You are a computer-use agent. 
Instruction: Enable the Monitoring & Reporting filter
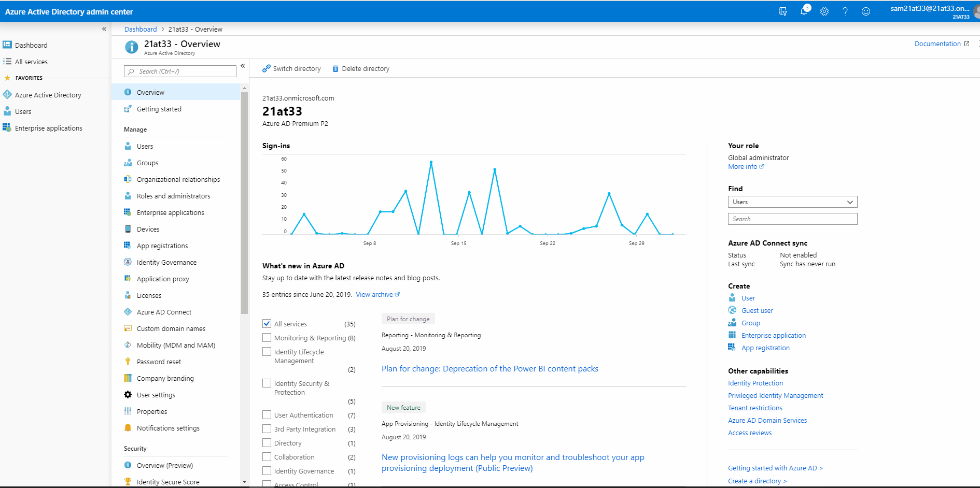pos(267,337)
